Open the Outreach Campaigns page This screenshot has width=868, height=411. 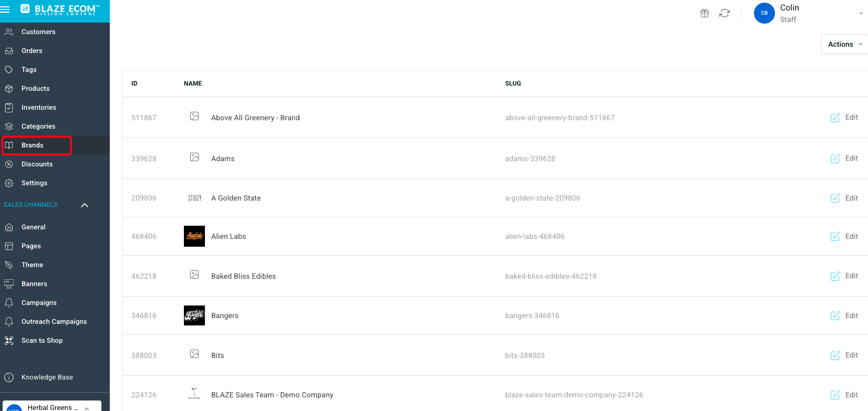(x=54, y=322)
